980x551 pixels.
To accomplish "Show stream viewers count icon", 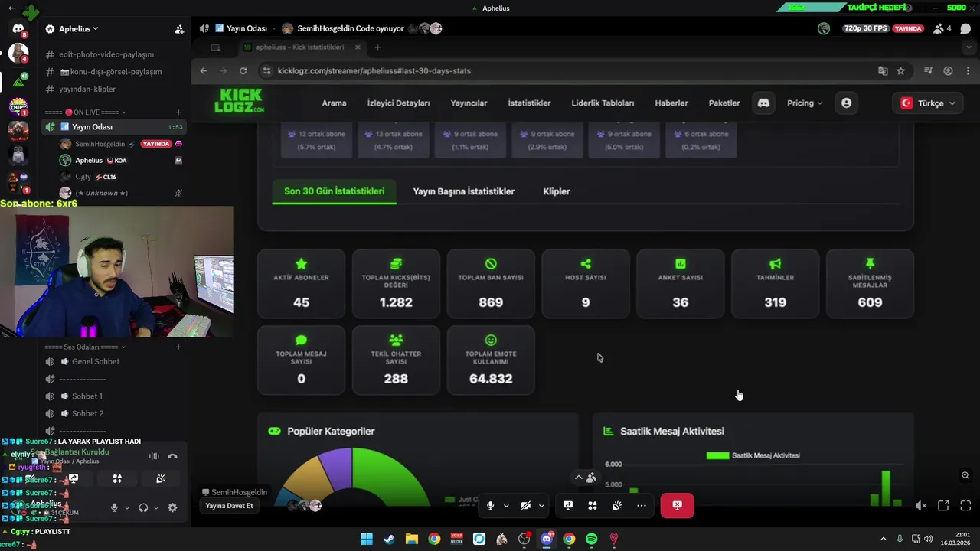I will point(942,29).
